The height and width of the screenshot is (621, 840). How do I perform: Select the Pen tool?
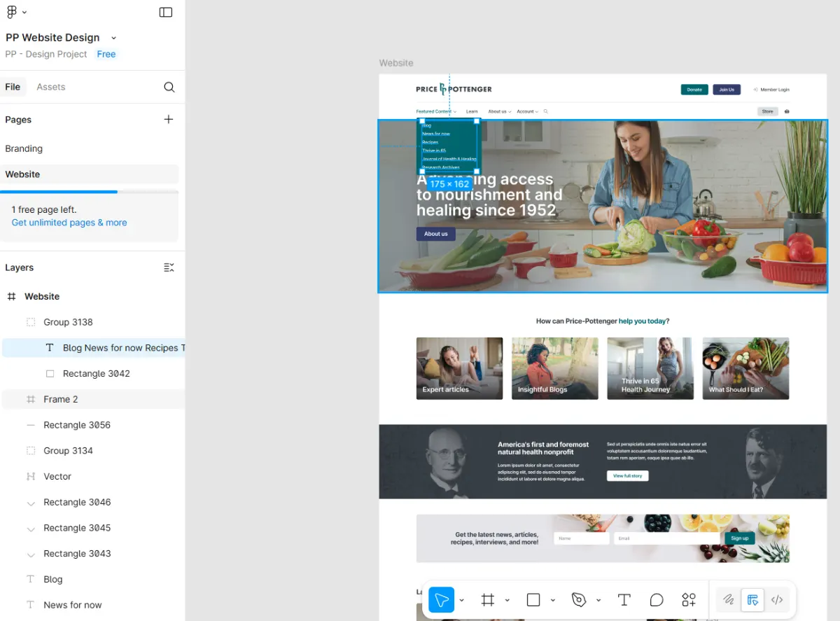click(x=579, y=600)
